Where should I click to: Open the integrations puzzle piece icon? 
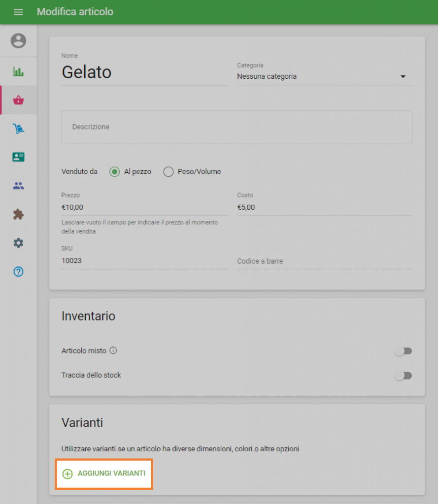point(18,214)
